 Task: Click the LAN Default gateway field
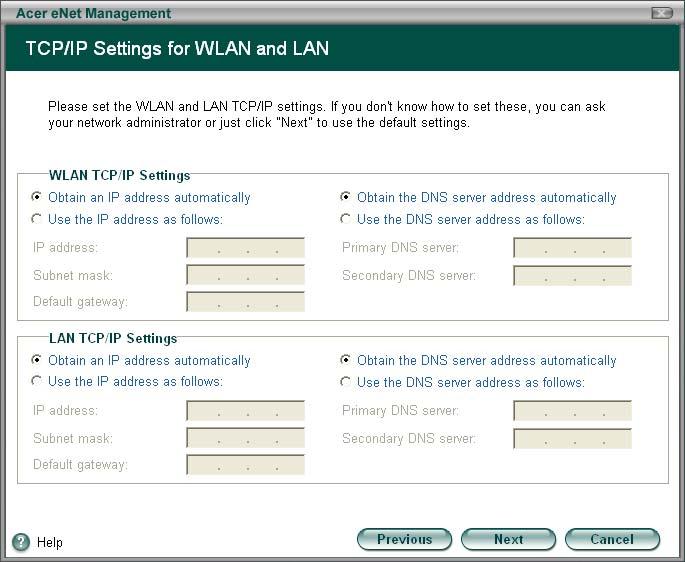click(245, 465)
